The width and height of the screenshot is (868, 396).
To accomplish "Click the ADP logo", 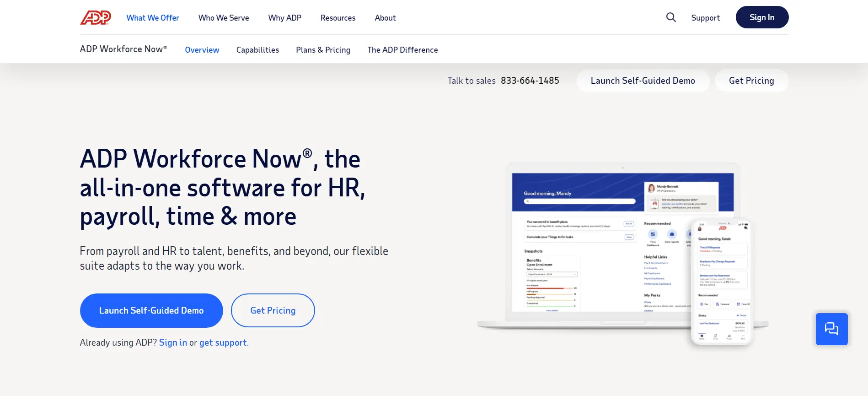I will point(96,17).
